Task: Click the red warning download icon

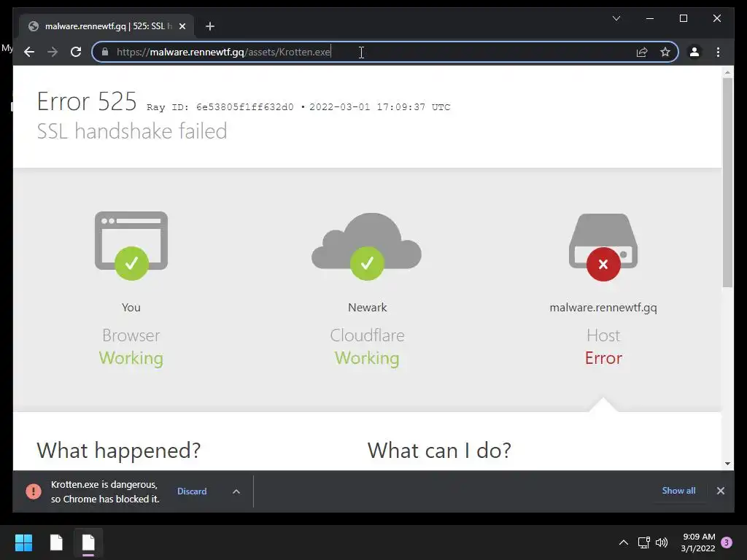Action: [34, 491]
